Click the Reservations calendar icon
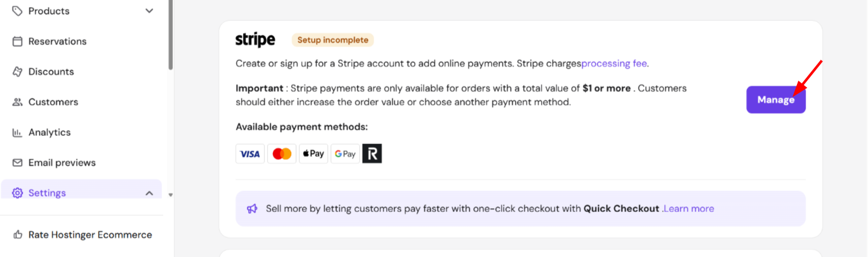Viewport: 868px width, 257px height. [18, 41]
